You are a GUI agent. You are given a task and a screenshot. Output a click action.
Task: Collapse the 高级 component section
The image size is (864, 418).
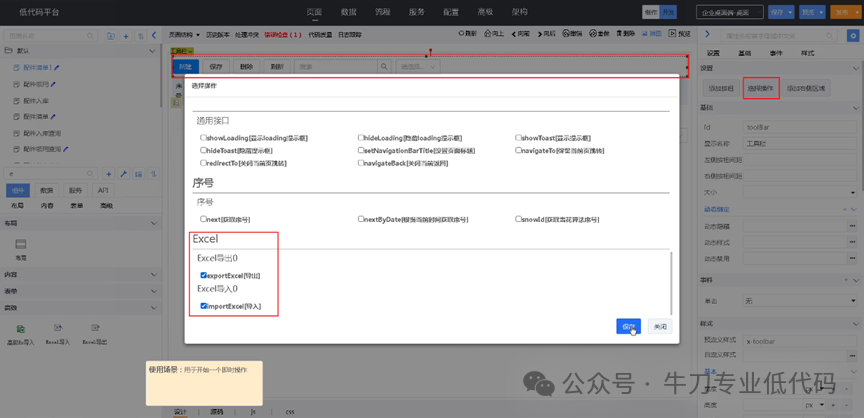click(153, 307)
